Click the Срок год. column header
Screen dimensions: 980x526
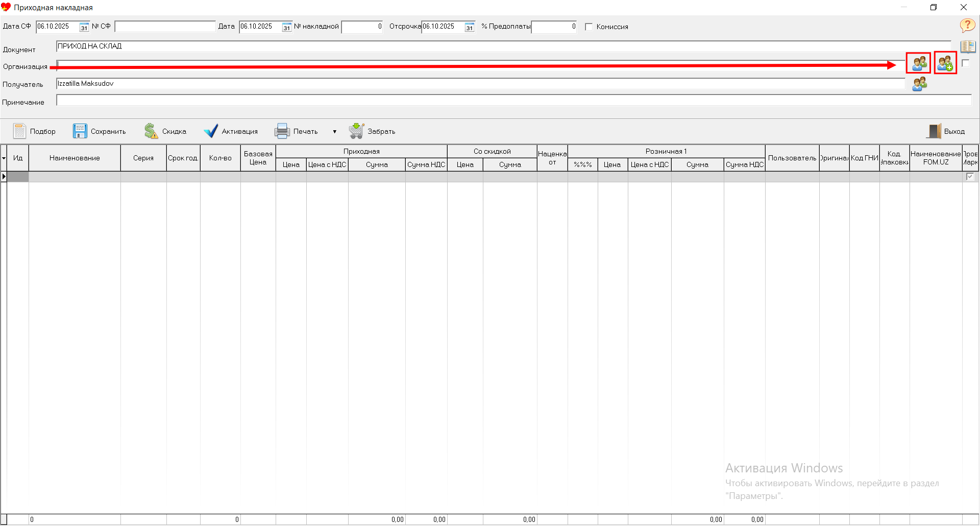[183, 158]
